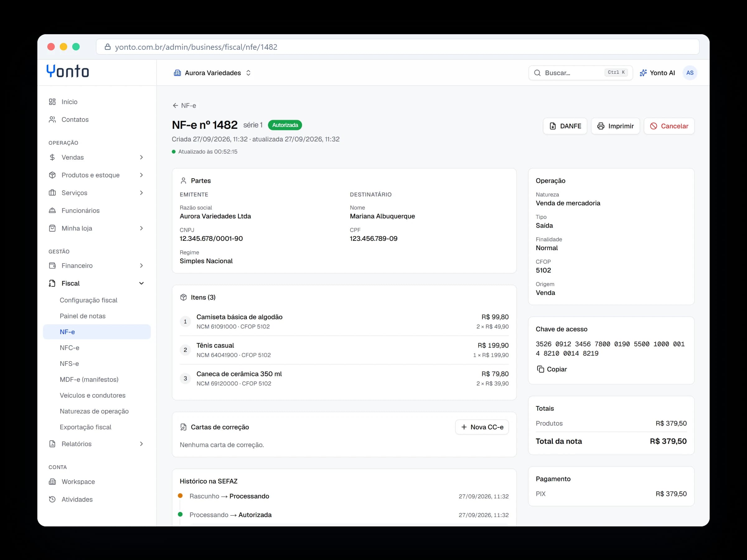Screen dimensions: 747x560
Task: Expand the Financeiro chevron
Action: [x=142, y=266]
